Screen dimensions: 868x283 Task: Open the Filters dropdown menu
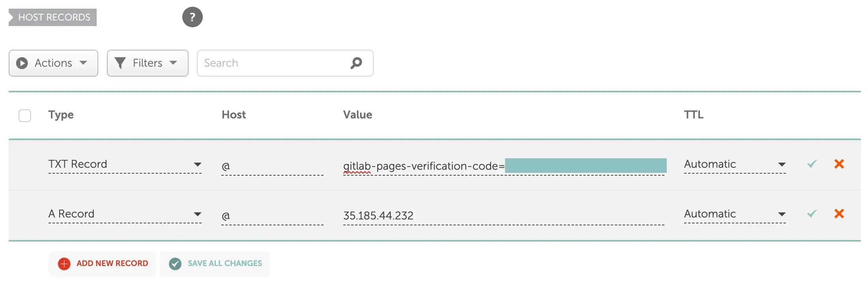[148, 63]
